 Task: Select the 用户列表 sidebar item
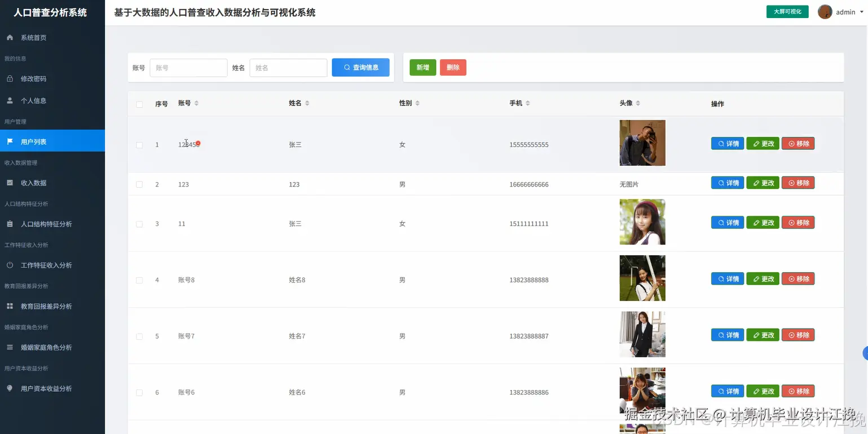click(x=52, y=141)
